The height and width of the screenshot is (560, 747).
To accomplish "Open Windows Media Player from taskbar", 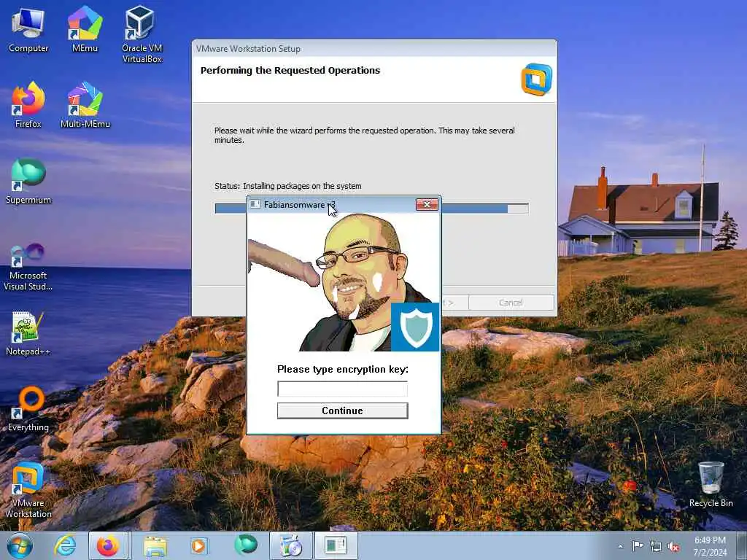I will 199,545.
